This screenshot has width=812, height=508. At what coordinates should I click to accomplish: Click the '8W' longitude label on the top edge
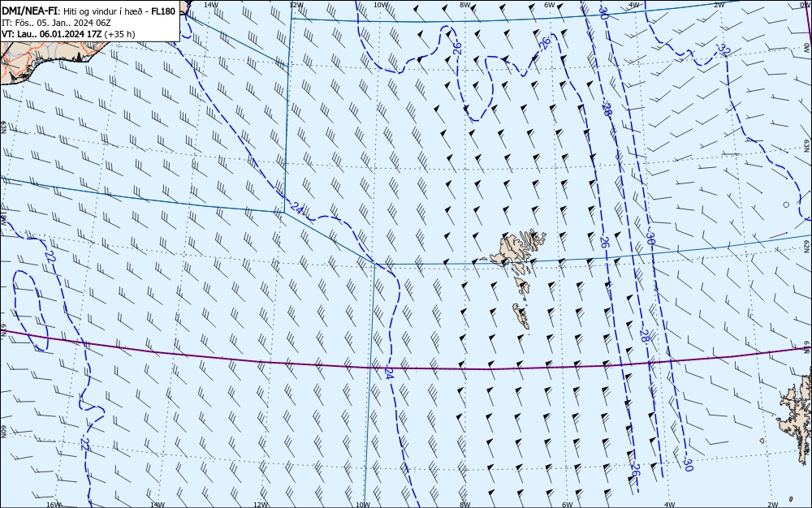(x=465, y=4)
